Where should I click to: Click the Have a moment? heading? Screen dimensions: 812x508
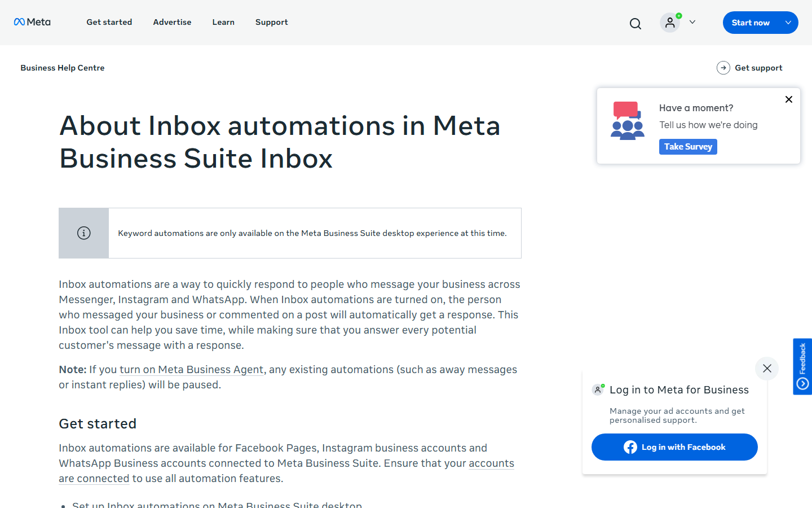pyautogui.click(x=696, y=108)
